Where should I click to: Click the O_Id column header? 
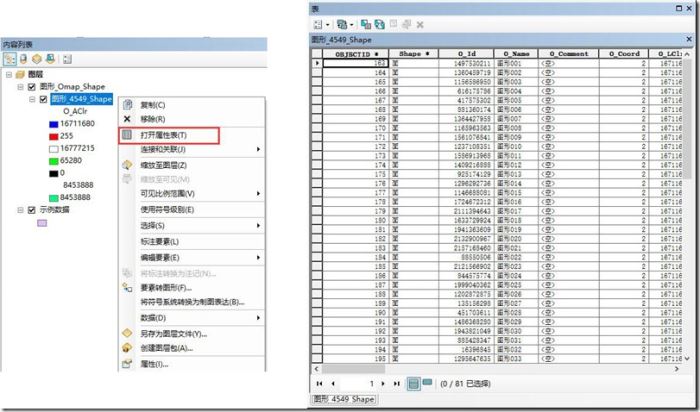coord(466,54)
